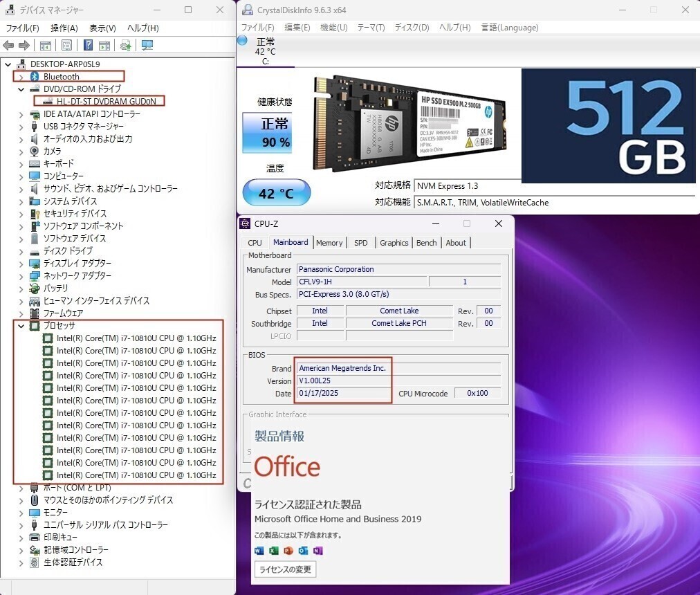Click the BIOS version value V1.00L25
Viewport: 700px width, 595px height.
click(315, 381)
